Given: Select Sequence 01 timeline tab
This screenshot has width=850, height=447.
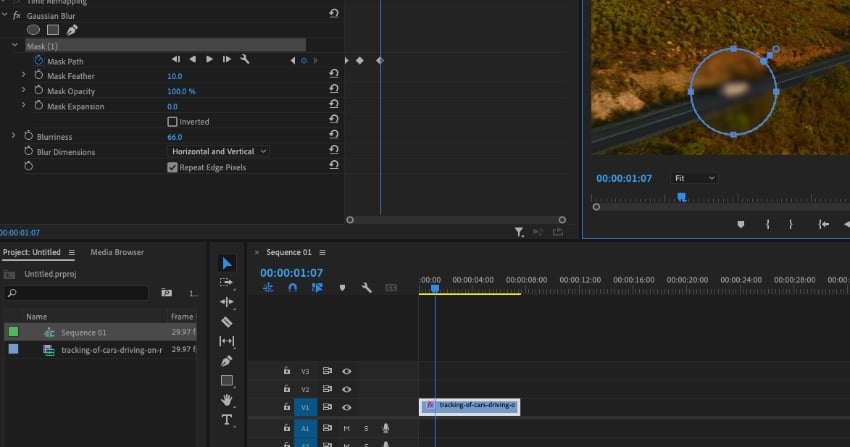Looking at the screenshot, I should [289, 252].
